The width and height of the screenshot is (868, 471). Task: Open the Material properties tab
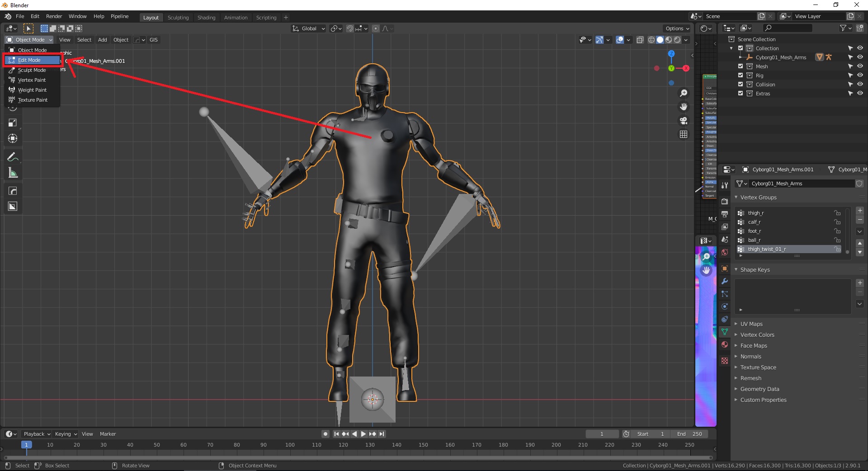[x=725, y=344]
